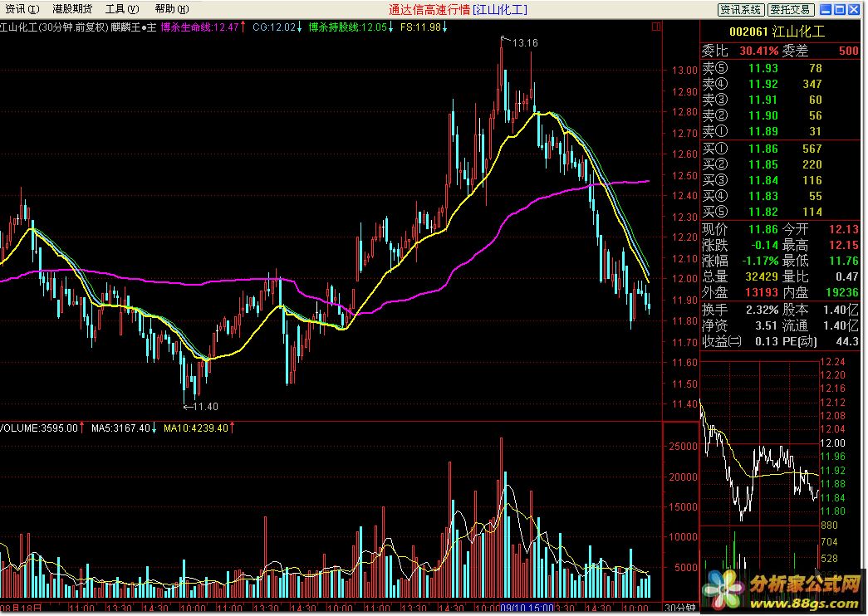Select the 卖③ 11.91 order row
This screenshot has width=868, height=616.
[781, 100]
